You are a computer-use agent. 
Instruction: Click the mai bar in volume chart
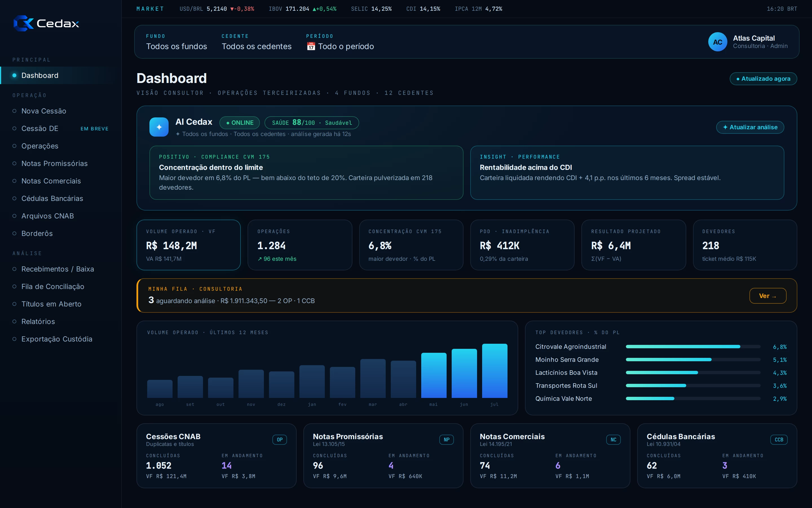pyautogui.click(x=434, y=375)
